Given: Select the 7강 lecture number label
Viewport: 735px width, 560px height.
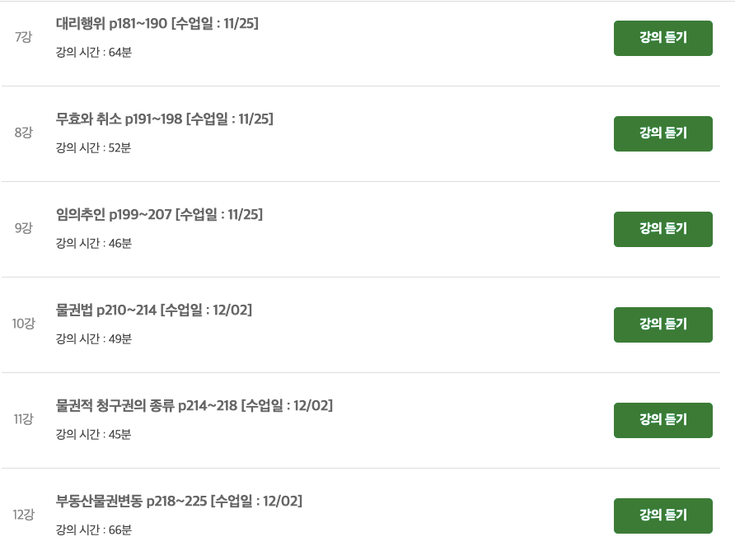Looking at the screenshot, I should 22,38.
